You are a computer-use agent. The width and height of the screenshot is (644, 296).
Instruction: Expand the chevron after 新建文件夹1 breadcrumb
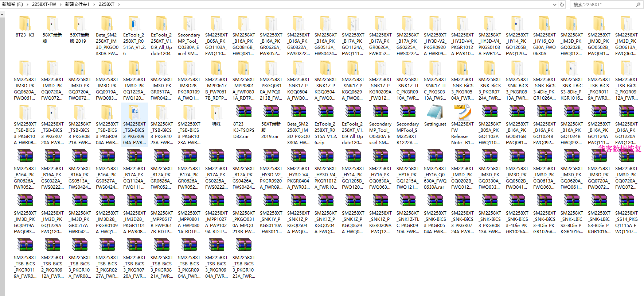point(94,4)
